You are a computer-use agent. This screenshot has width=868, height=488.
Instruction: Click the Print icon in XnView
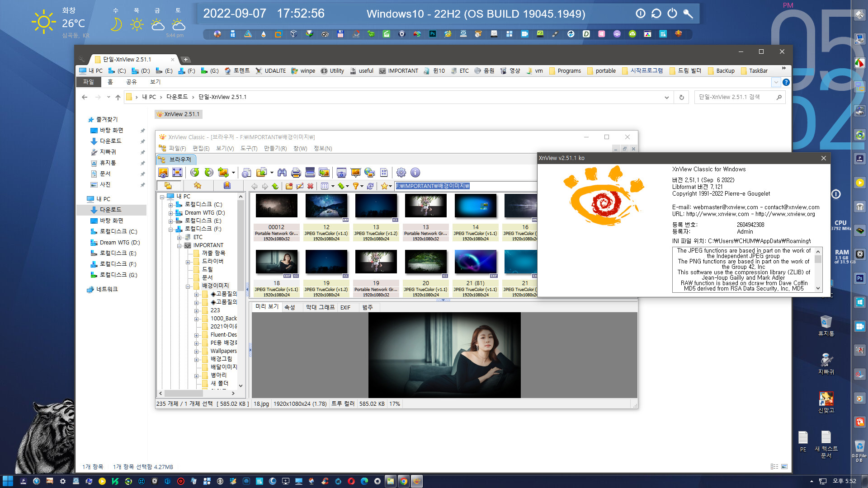click(x=296, y=173)
